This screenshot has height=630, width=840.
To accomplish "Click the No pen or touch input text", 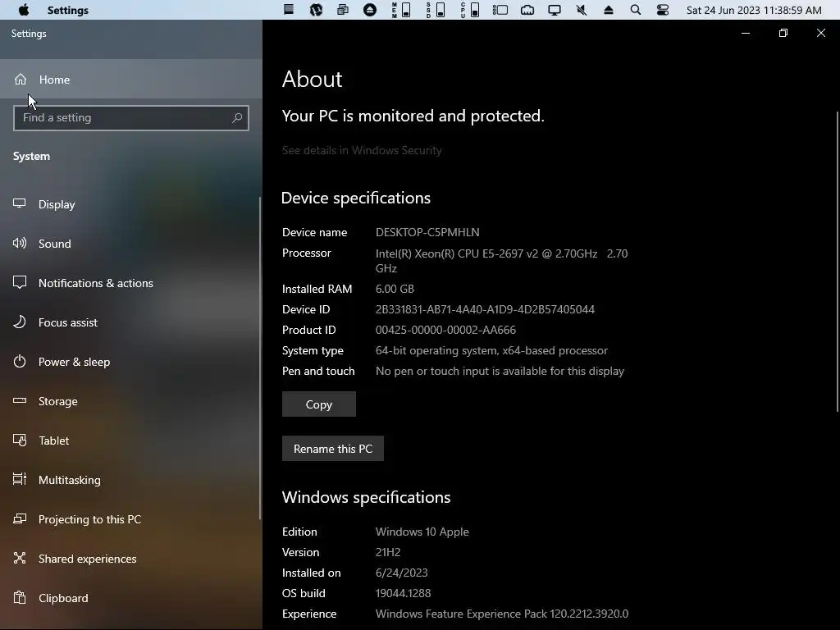I will click(x=500, y=372).
